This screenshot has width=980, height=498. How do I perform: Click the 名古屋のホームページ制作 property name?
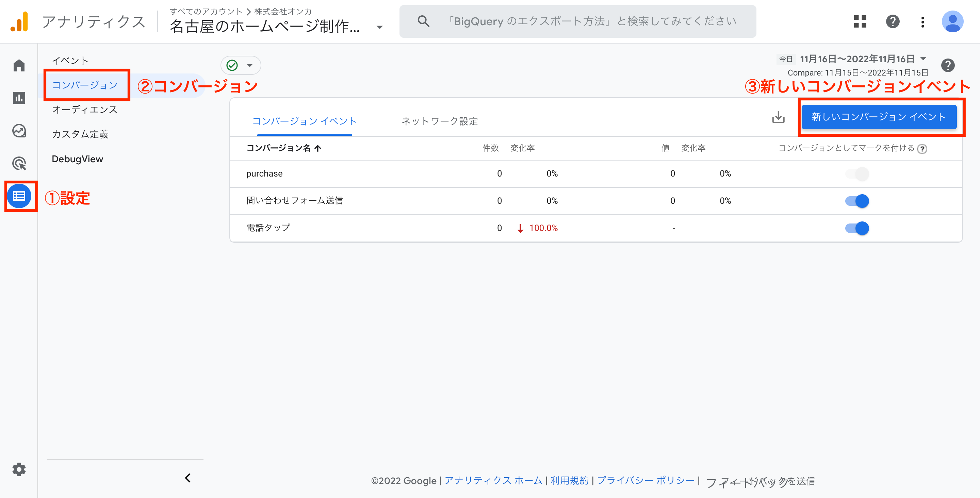[x=265, y=26]
